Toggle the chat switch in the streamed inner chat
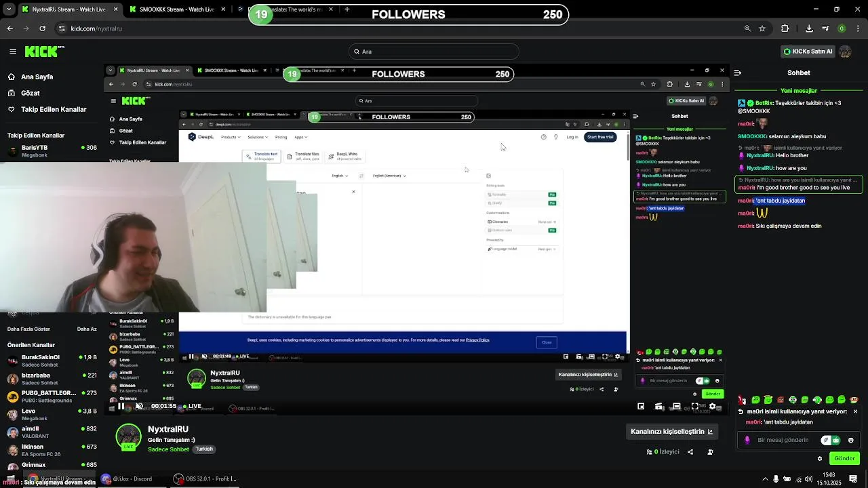The width and height of the screenshot is (868, 488). pyautogui.click(x=702, y=381)
